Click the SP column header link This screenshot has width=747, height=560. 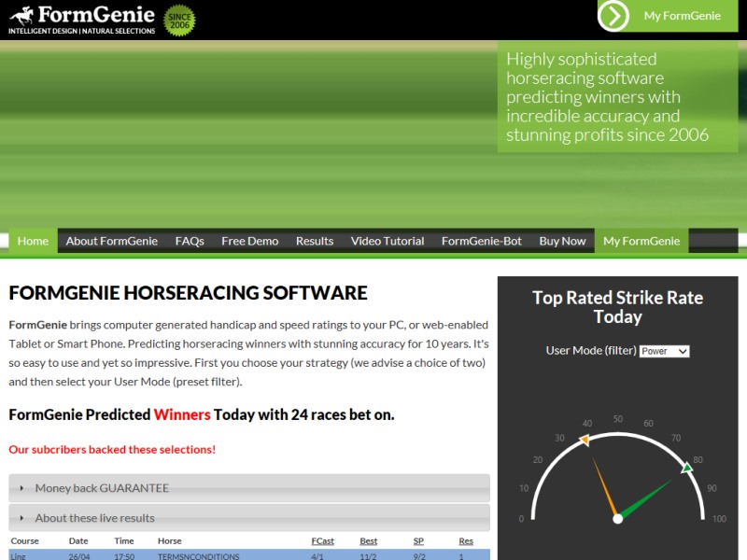point(418,541)
